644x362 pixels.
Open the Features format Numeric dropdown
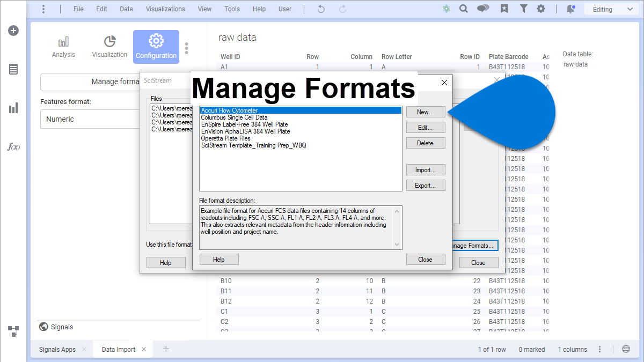90,119
